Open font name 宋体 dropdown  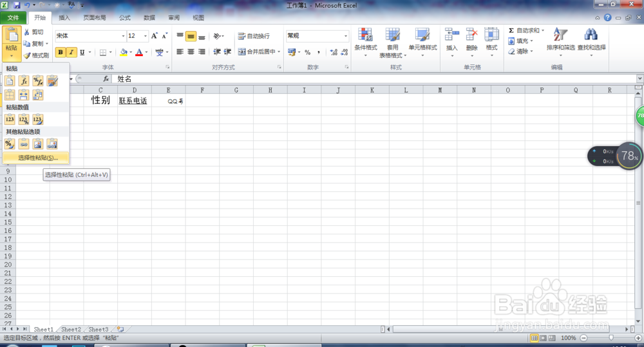[123, 36]
